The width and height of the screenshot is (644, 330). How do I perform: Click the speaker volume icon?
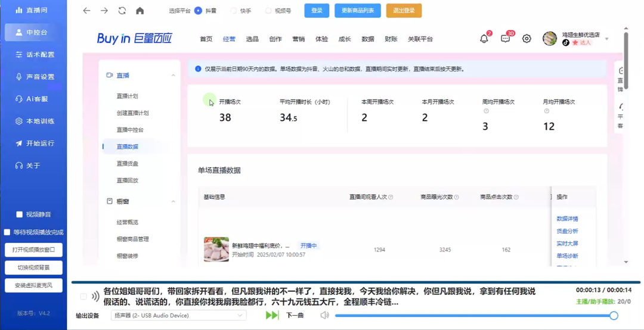pyautogui.click(x=325, y=315)
